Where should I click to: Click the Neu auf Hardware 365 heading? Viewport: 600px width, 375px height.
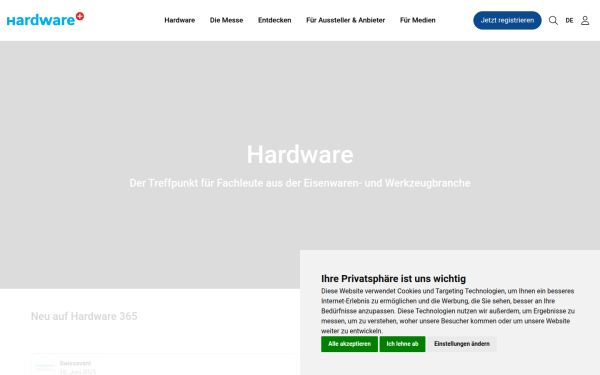pos(84,316)
